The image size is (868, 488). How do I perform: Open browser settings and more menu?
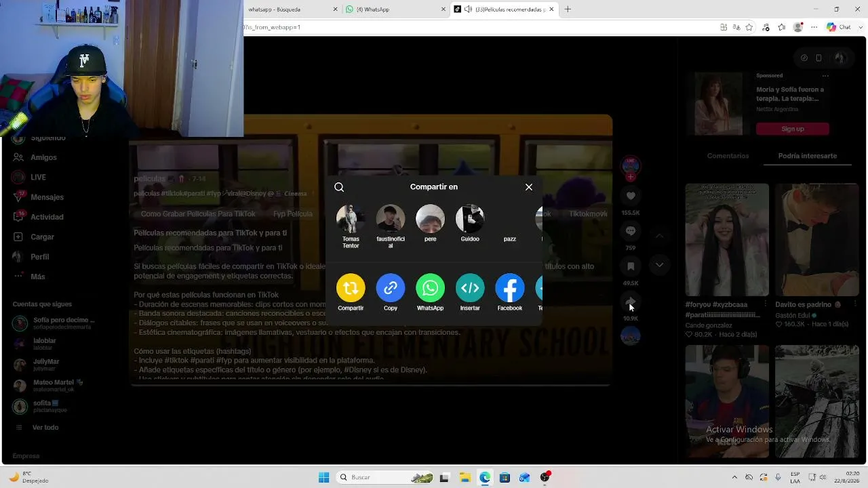pyautogui.click(x=814, y=27)
